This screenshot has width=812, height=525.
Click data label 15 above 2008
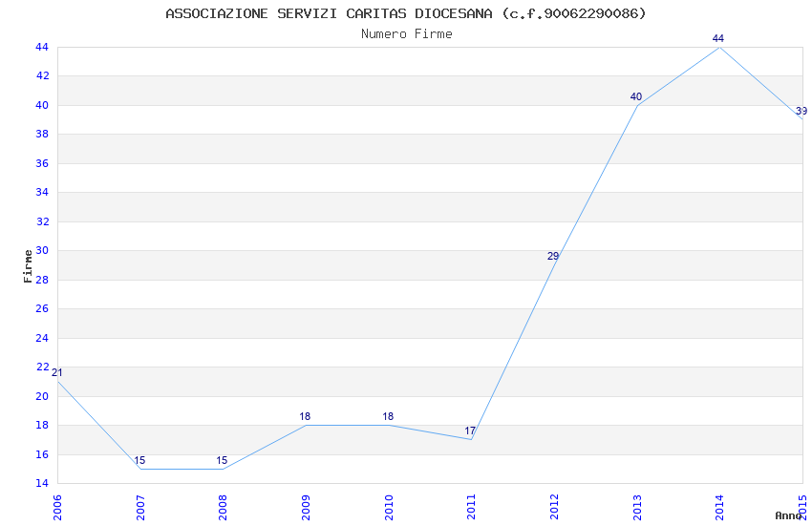(x=222, y=460)
